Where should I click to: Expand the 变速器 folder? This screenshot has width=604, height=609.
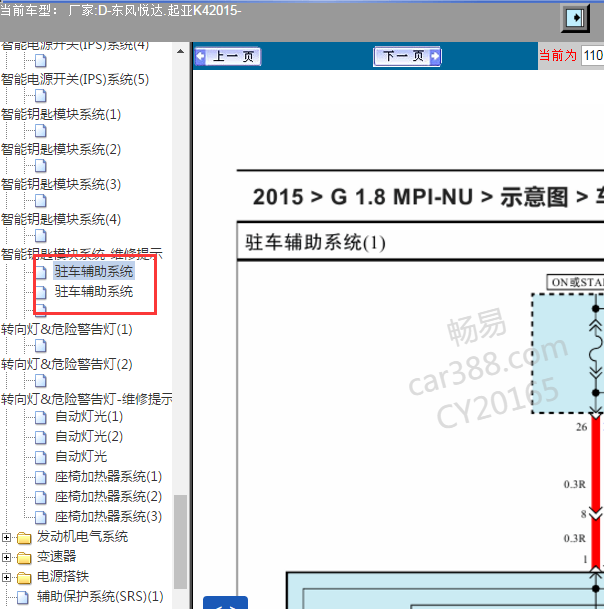tap(6, 557)
